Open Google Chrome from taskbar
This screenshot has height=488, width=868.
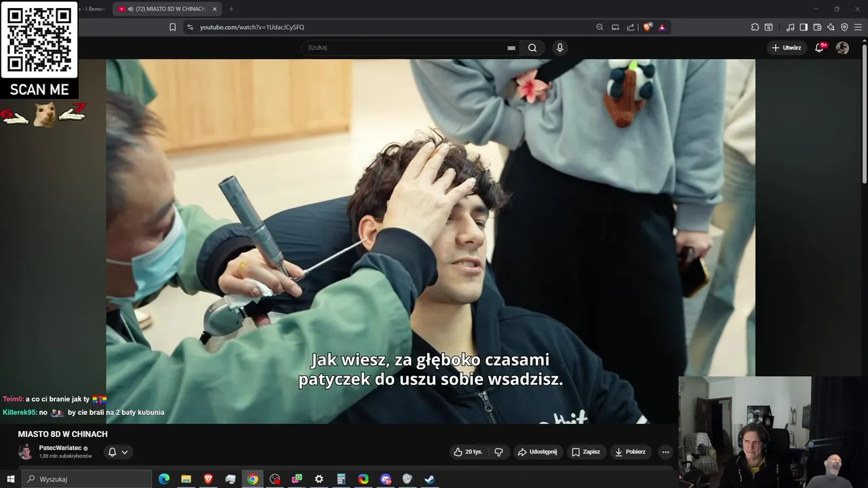(x=252, y=479)
